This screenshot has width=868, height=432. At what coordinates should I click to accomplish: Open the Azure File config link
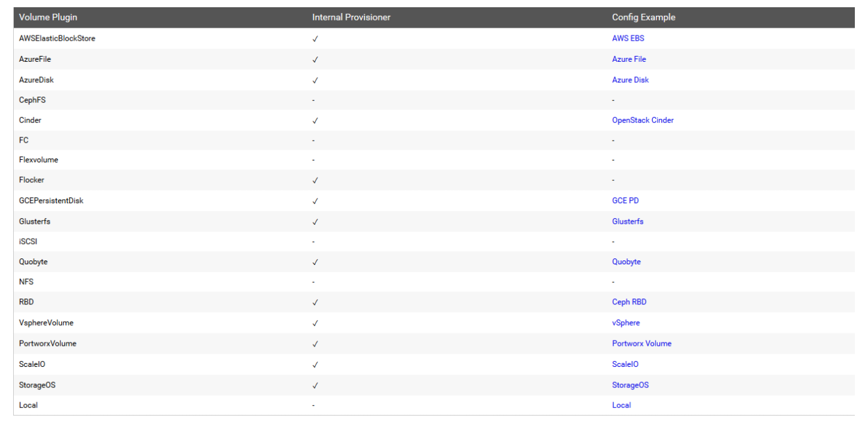[x=629, y=59]
